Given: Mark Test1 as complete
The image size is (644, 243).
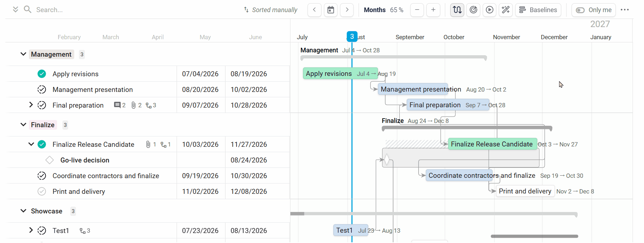Looking at the screenshot, I should pos(42,231).
